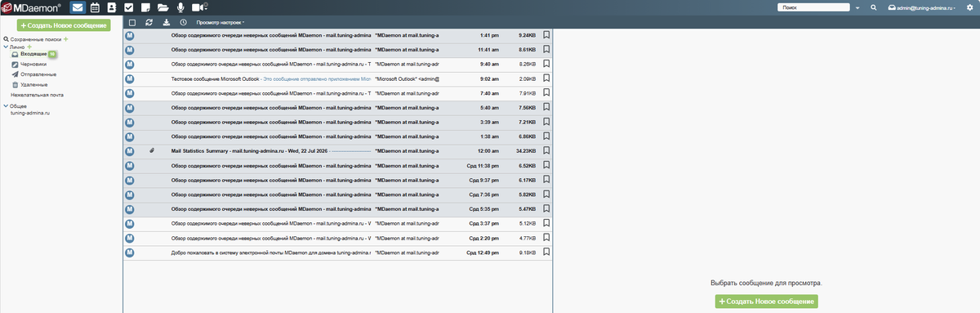Open the Tasks checkmark icon
The image size is (980, 313).
pyautogui.click(x=129, y=7)
